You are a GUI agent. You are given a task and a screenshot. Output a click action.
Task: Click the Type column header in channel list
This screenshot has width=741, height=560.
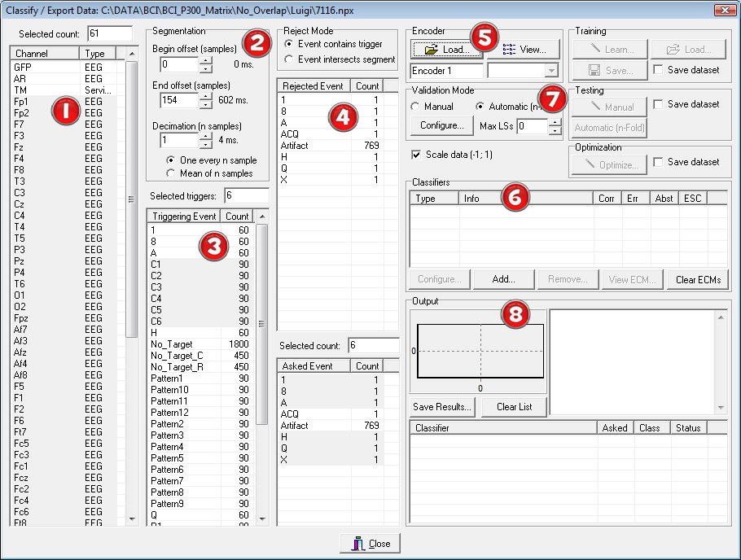pyautogui.click(x=98, y=54)
